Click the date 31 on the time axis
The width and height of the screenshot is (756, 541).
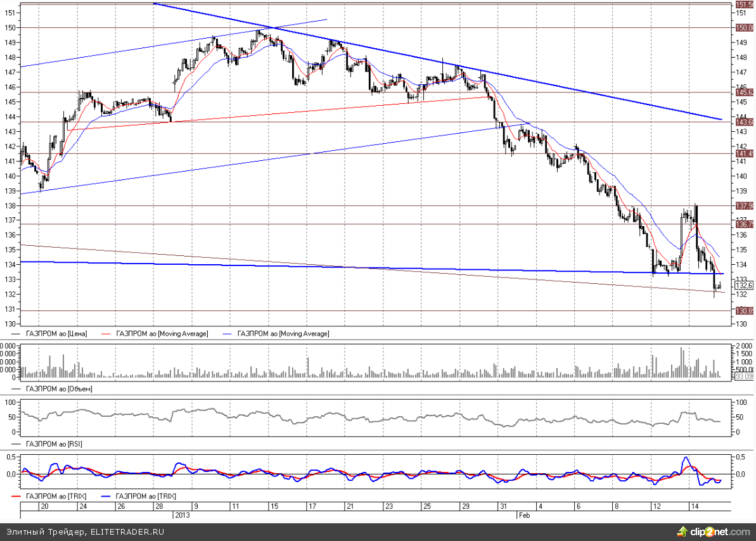coord(503,506)
